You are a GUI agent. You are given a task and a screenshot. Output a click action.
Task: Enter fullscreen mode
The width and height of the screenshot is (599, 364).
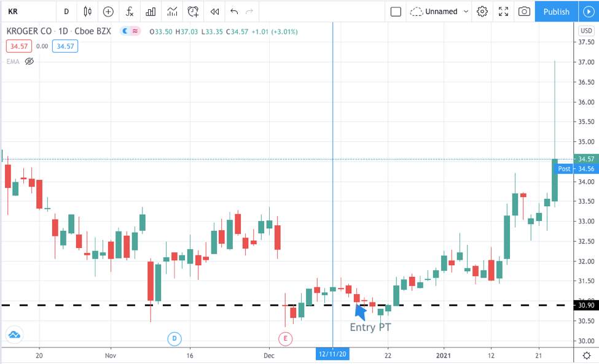pyautogui.click(x=504, y=12)
